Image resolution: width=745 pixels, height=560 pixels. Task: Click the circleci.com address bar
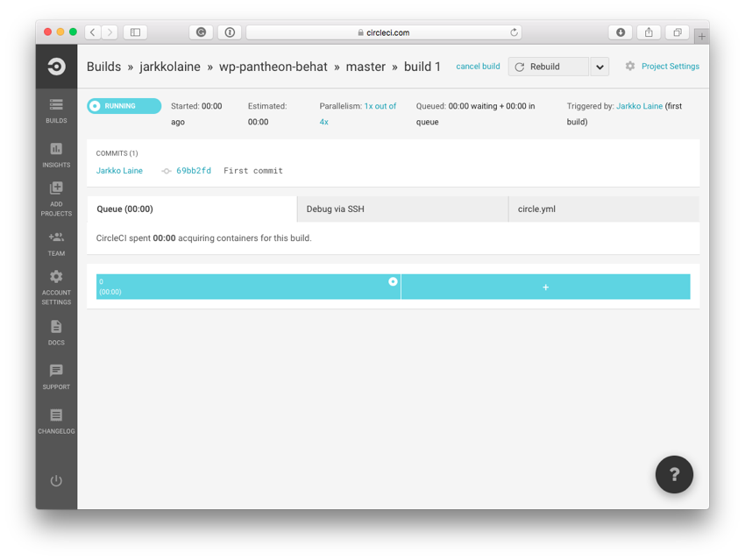click(x=384, y=32)
